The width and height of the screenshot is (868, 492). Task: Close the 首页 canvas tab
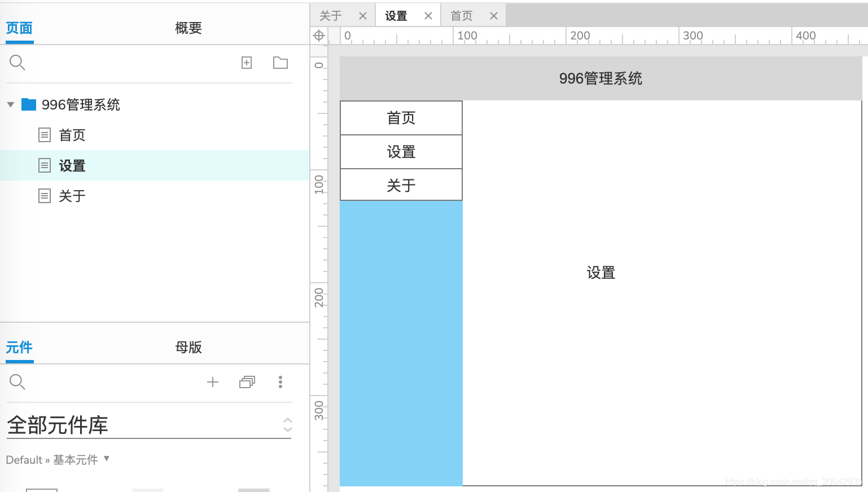pos(494,16)
